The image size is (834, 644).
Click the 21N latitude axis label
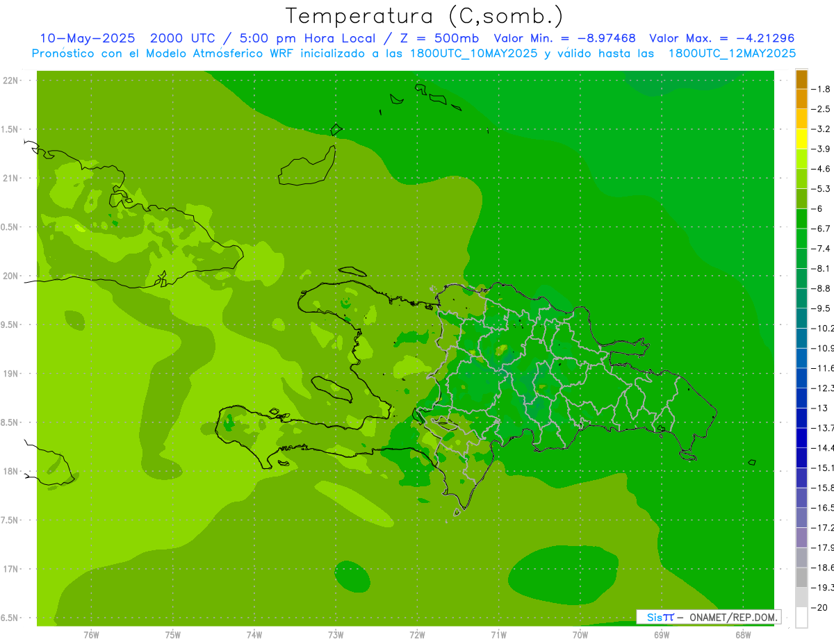(x=10, y=179)
